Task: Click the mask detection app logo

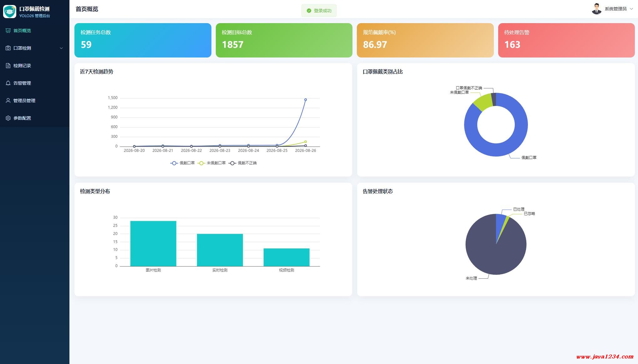Action: (10, 11)
